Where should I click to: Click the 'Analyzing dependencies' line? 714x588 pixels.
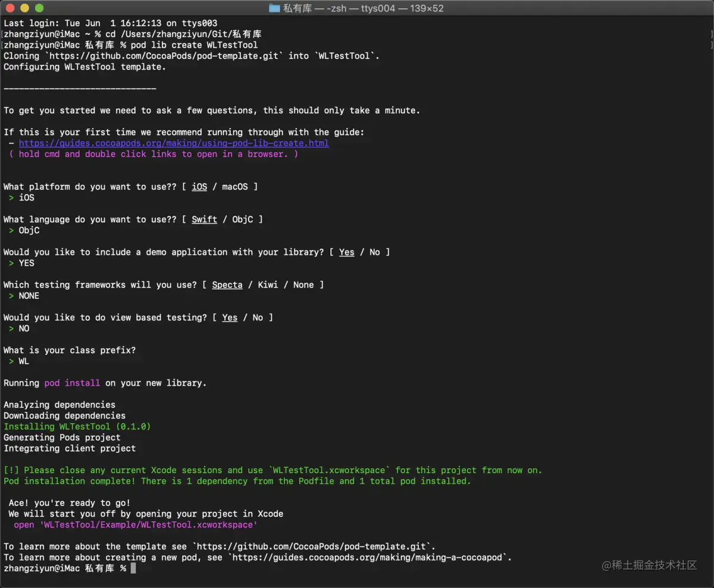coord(59,405)
